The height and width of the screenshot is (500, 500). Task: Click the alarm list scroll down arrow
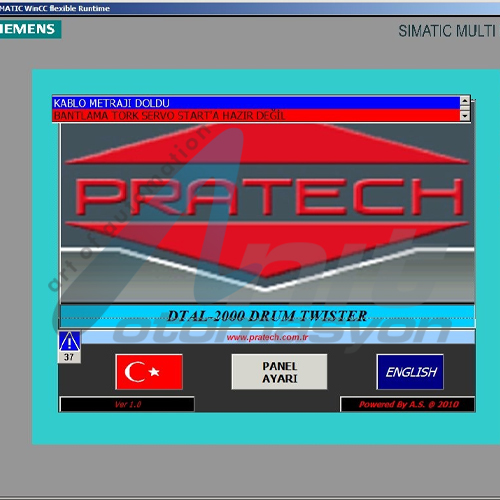coord(465,116)
